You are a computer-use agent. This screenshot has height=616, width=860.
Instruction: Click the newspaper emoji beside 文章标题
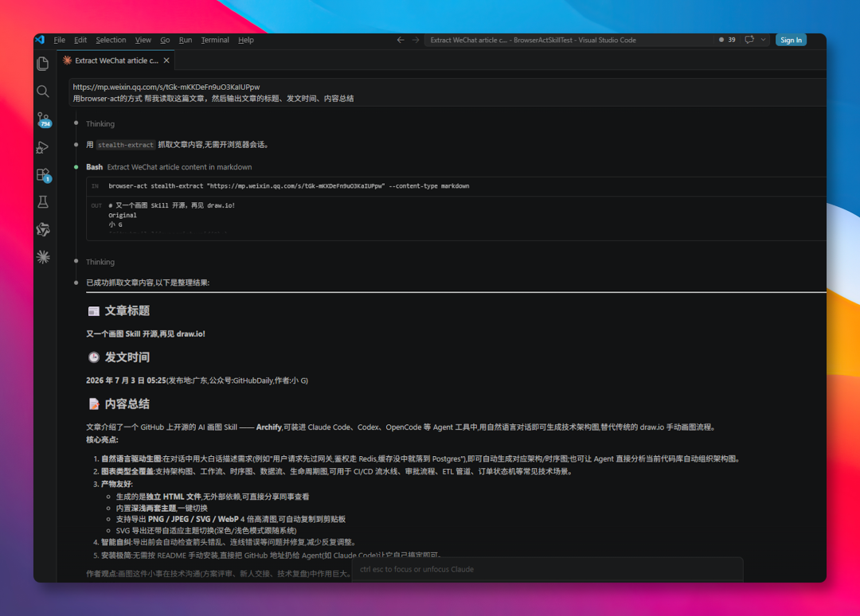click(x=94, y=311)
